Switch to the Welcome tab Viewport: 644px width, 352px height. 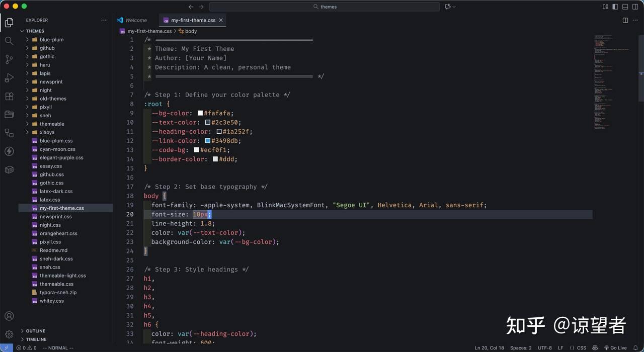click(136, 20)
